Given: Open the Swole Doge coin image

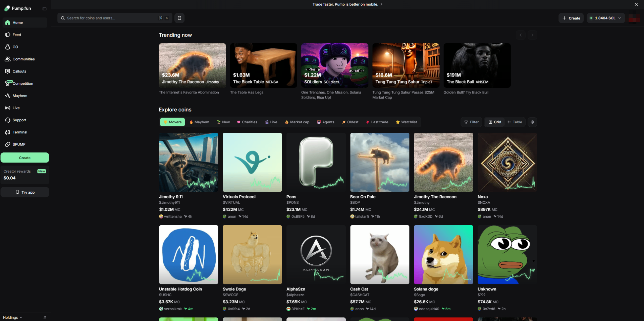Looking at the screenshot, I should pyautogui.click(x=252, y=255).
